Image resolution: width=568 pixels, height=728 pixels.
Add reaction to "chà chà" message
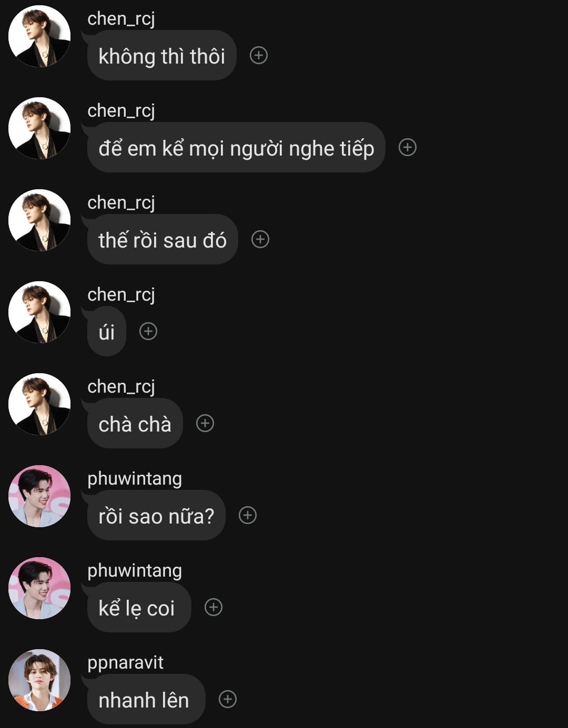[x=205, y=423]
